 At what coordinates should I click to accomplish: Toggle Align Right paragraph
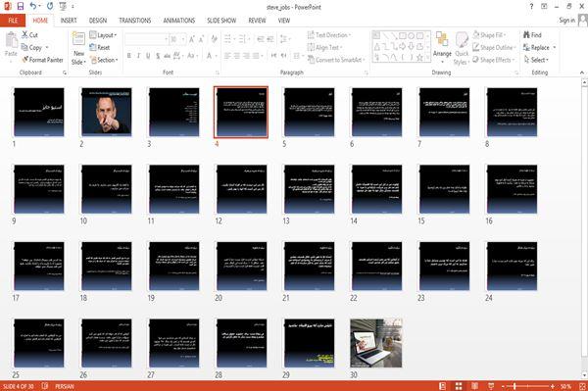[x=246, y=56]
